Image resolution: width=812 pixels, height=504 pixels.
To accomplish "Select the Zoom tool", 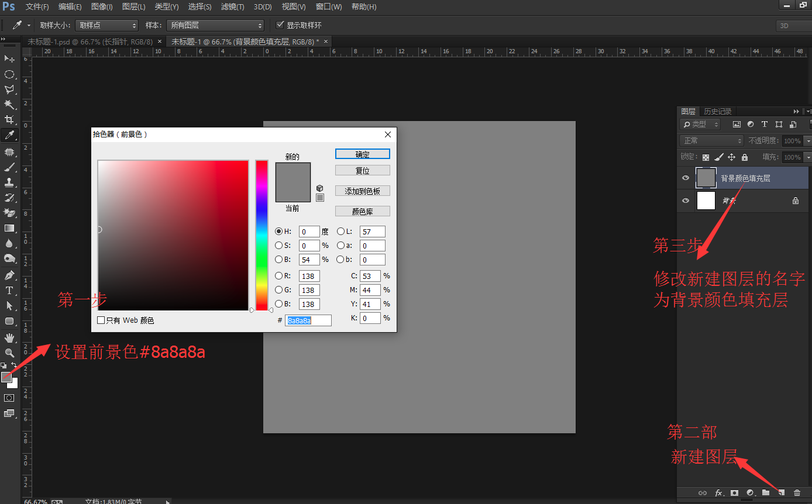I will click(x=9, y=353).
